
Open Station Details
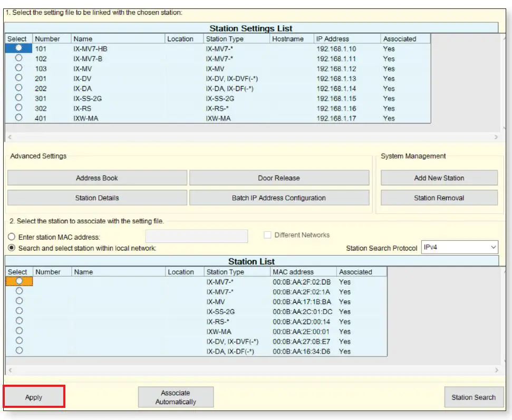coord(97,198)
